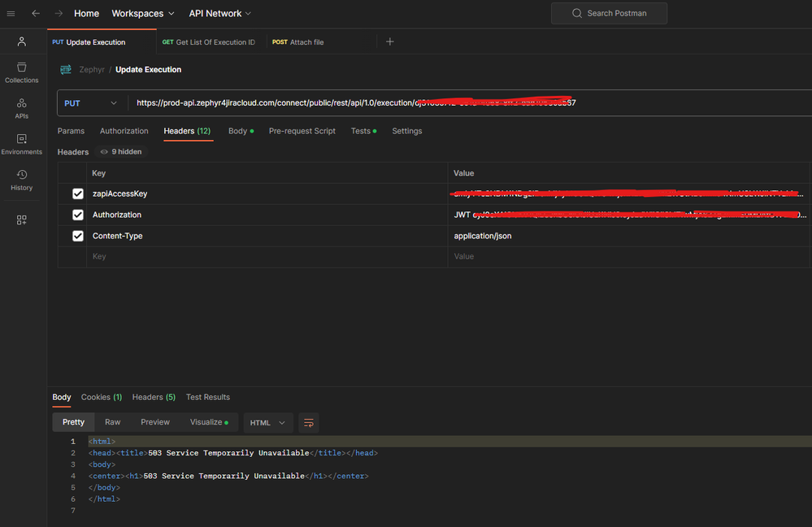The image size is (812, 527).
Task: Click the application/json value cell
Action: pyautogui.click(x=628, y=236)
